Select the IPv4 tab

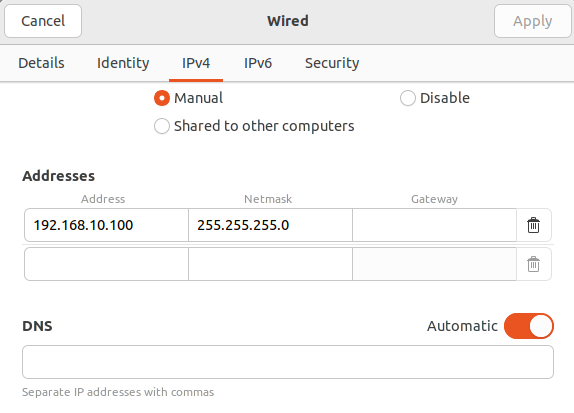pos(196,63)
